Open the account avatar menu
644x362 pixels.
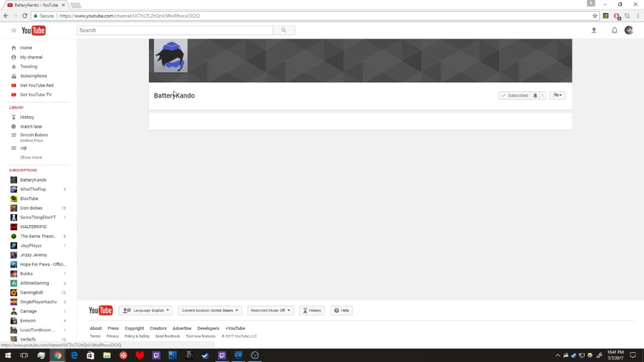point(628,30)
